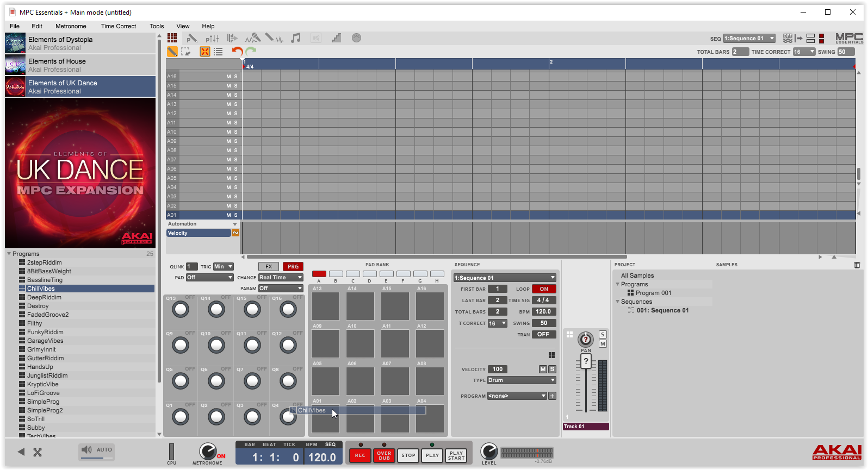Image resolution: width=868 pixels, height=470 pixels.
Task: Open the PROGRAM none dropdown
Action: [x=517, y=396]
